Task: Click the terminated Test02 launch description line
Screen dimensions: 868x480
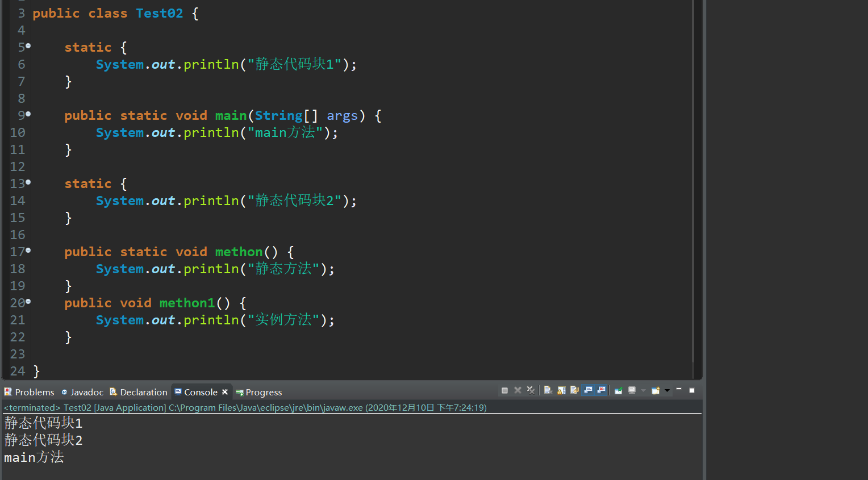Action: click(245, 407)
